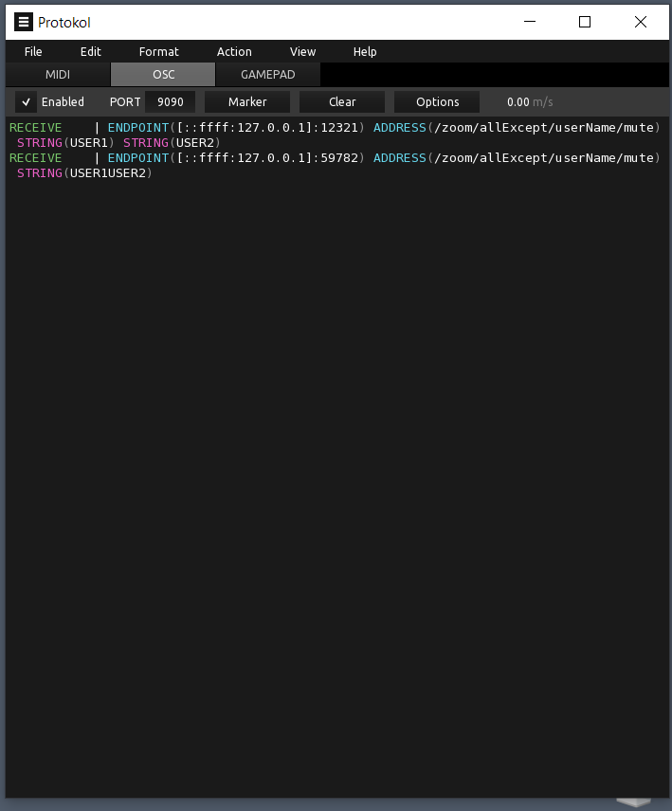Toggle the Enabled checkbox
This screenshot has width=672, height=811.
pyautogui.click(x=27, y=102)
